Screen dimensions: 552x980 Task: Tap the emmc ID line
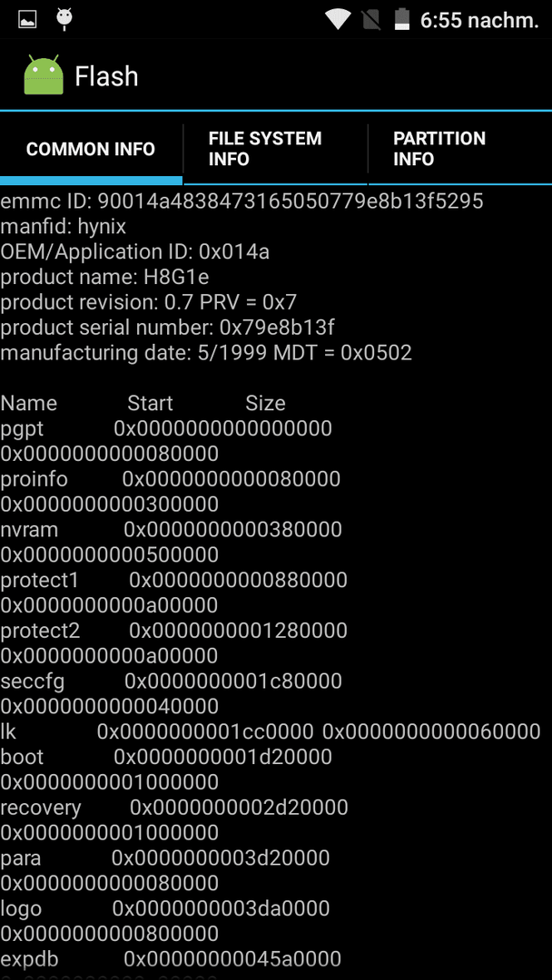[x=241, y=201]
